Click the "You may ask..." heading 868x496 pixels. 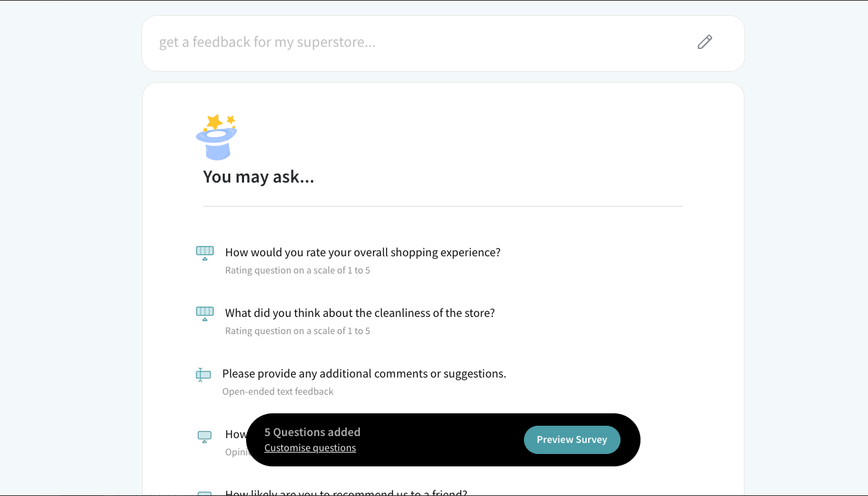click(259, 177)
